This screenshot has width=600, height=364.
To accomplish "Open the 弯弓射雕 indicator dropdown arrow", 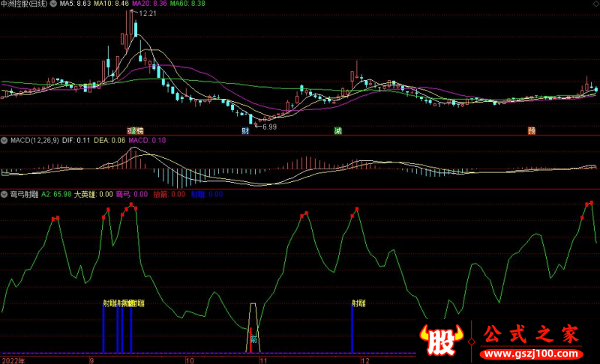I will pyautogui.click(x=4, y=194).
